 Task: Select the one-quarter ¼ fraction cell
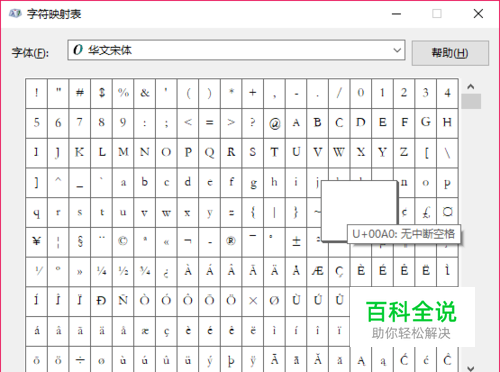click(101, 271)
